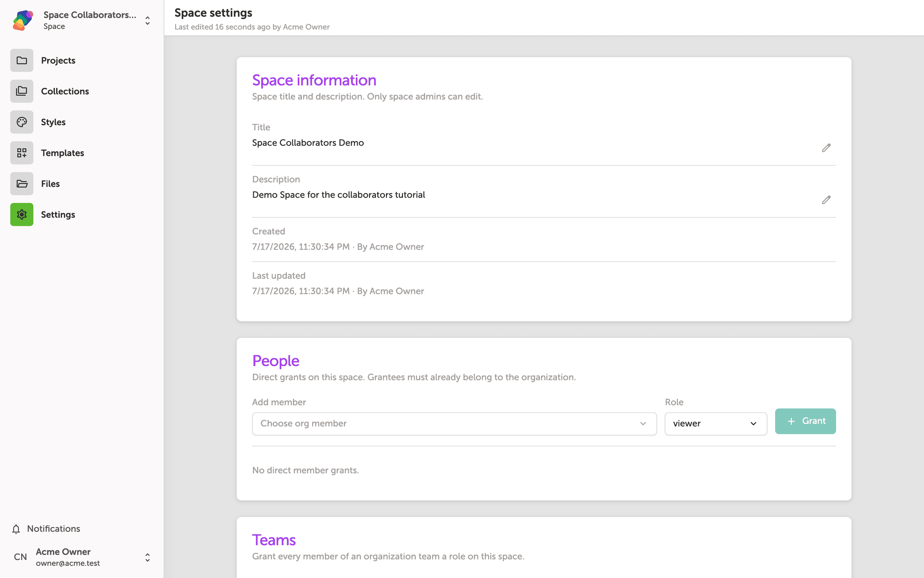This screenshot has width=924, height=578.
Task: Click the Space Collaborators Demo title value
Action: (x=308, y=143)
